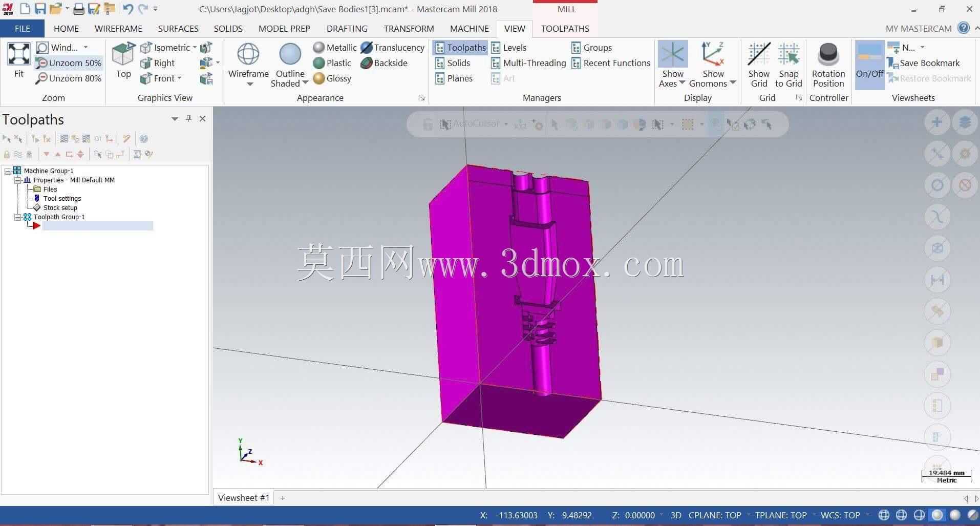Click the Fit zoom icon
980x526 pixels.
(18, 54)
